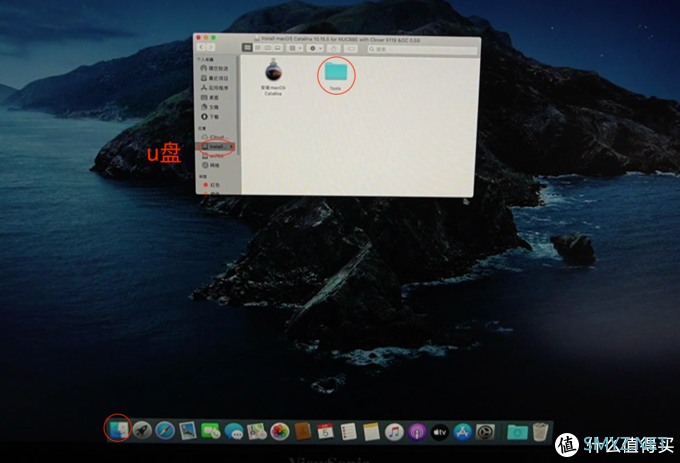Focus the Finder search field

[x=422, y=49]
